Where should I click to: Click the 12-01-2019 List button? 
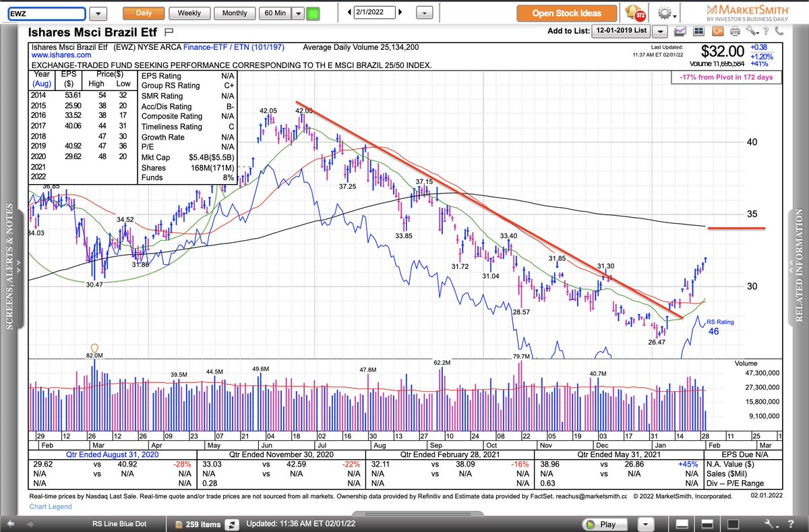pos(622,31)
